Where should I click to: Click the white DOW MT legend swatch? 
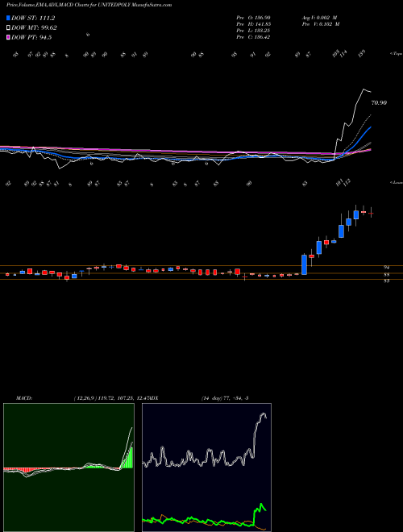pyautogui.click(x=8, y=28)
